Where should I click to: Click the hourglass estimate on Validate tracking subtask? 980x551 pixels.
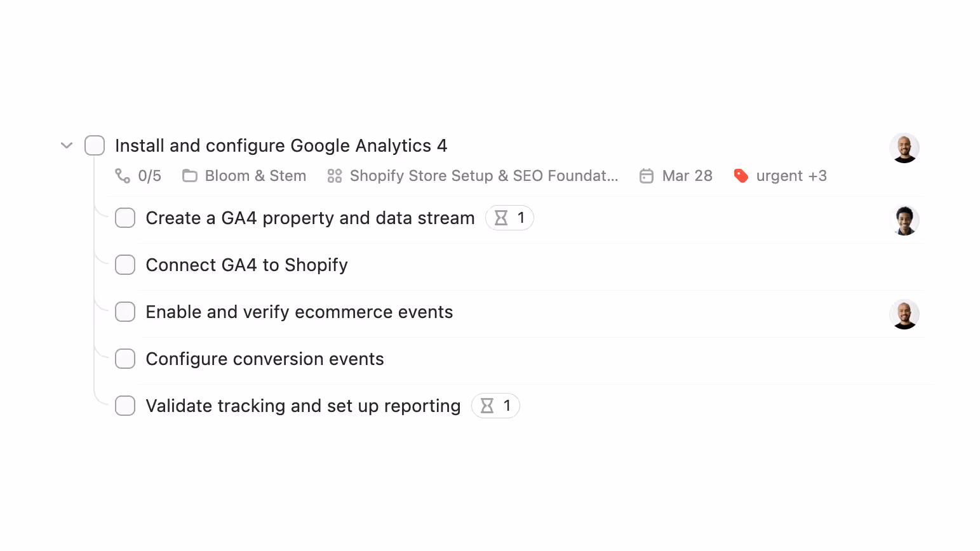tap(495, 406)
